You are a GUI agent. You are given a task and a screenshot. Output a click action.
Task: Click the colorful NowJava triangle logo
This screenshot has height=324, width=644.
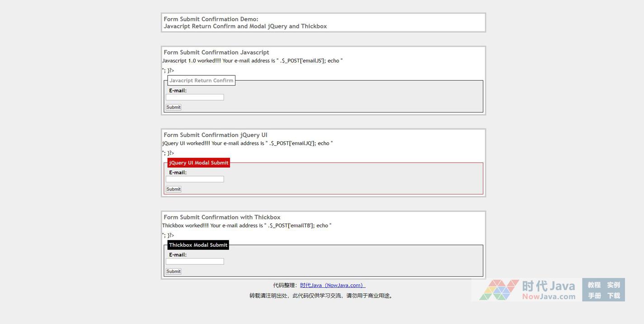(x=499, y=290)
